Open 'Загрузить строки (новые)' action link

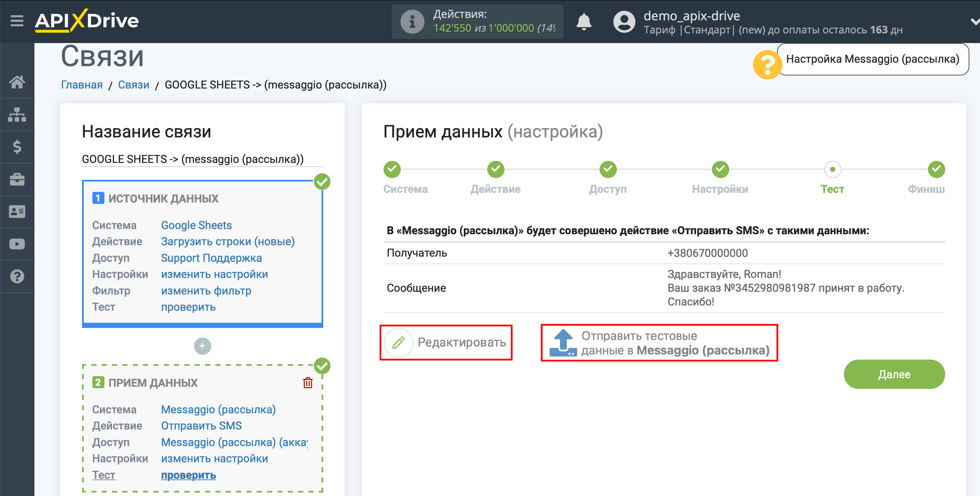[227, 241]
